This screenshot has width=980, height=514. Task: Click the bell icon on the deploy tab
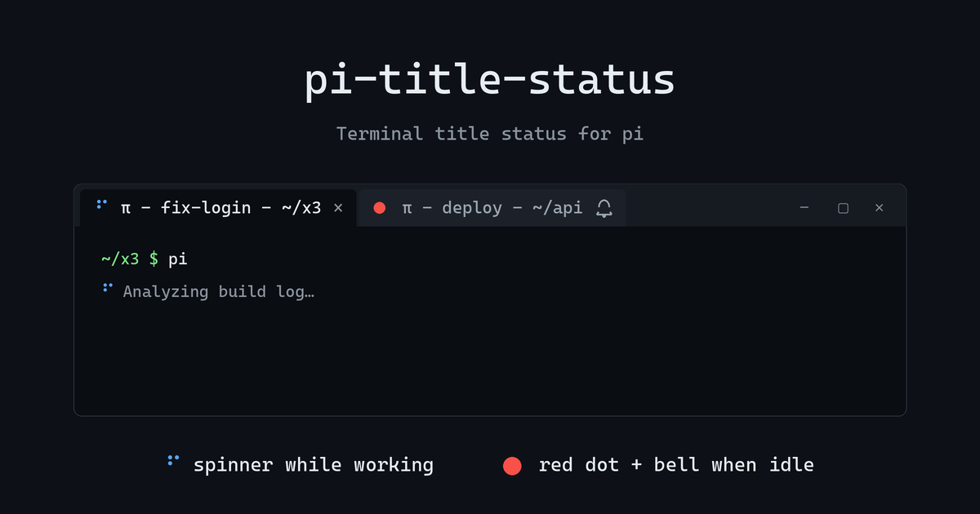point(604,208)
